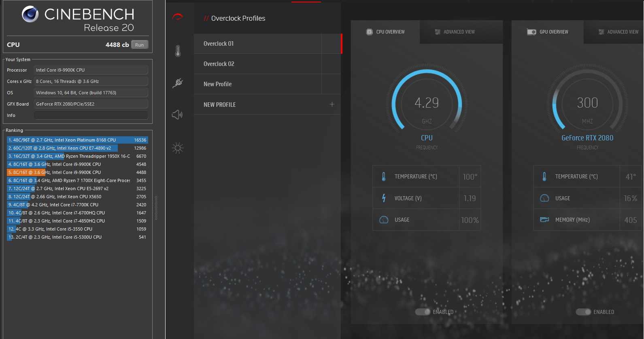Open the CPU panel ADVANCED VIEW tab
644x339 pixels.
pos(461,32)
